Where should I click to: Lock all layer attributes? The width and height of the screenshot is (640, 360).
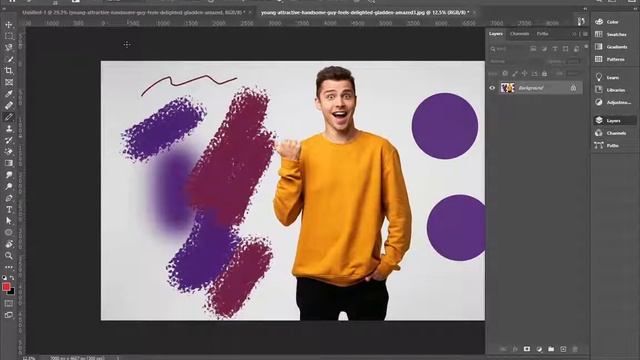pyautogui.click(x=544, y=73)
